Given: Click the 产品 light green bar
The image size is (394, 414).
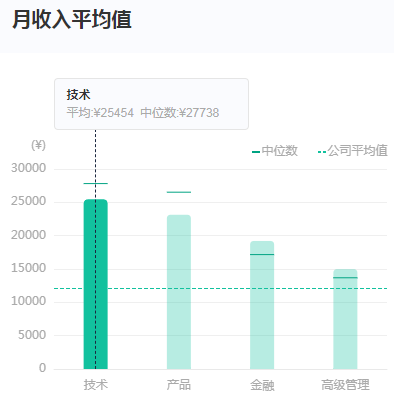Looking at the screenshot, I should (179, 292).
